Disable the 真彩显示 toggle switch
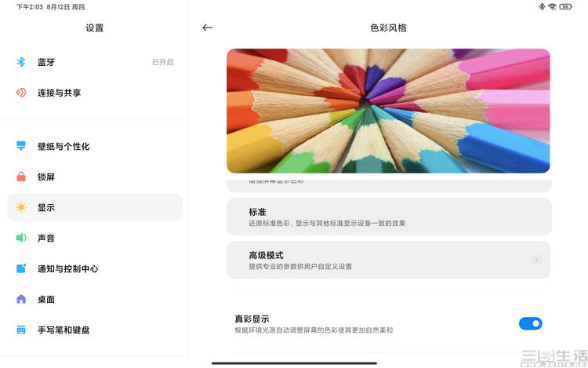This screenshot has width=588, height=368. (530, 323)
